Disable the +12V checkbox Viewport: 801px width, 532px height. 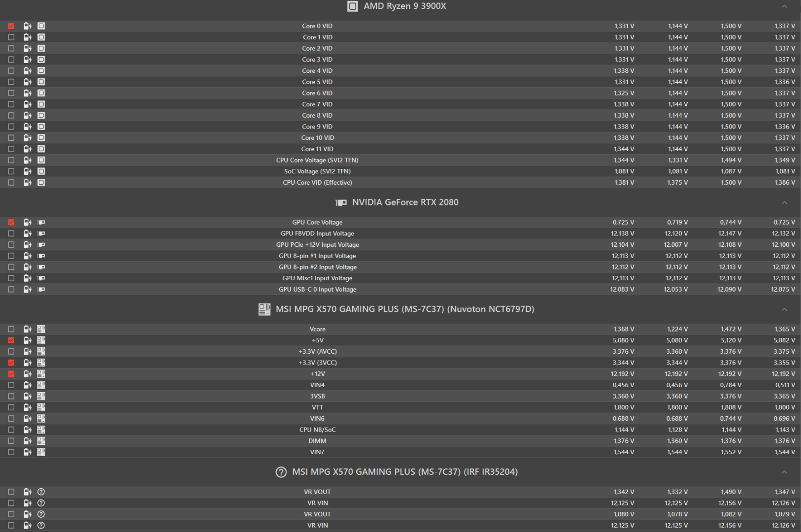click(11, 374)
